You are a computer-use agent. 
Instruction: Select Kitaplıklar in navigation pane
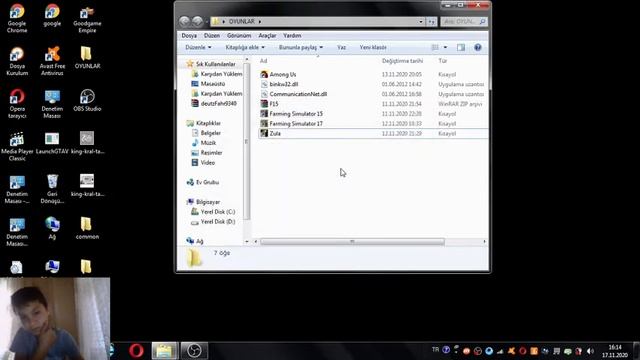click(208, 123)
